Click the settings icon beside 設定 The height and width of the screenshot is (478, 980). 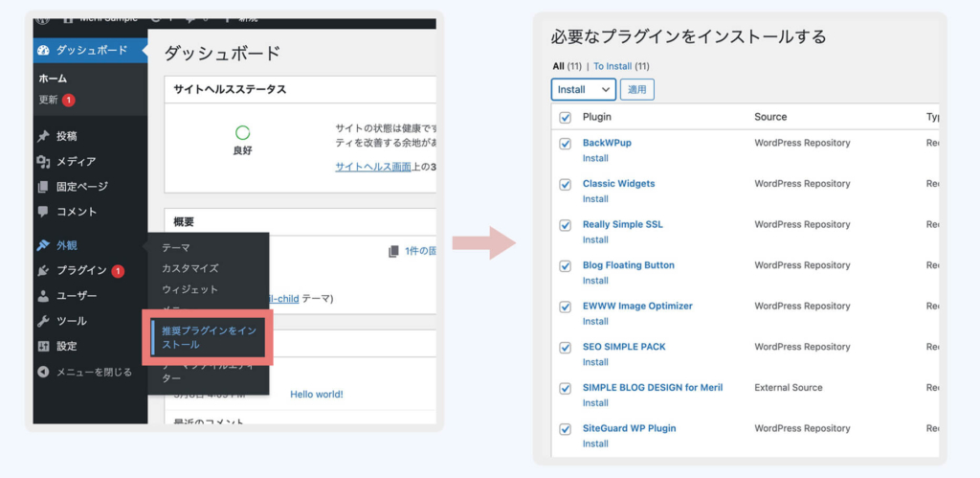(x=43, y=346)
